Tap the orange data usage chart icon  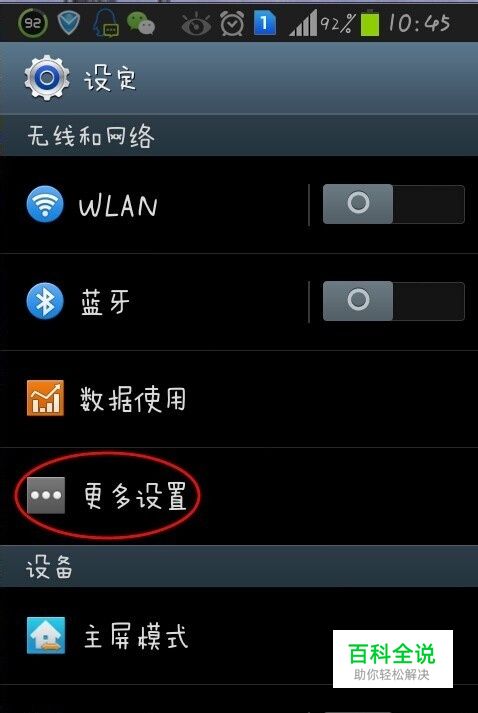click(x=45, y=398)
